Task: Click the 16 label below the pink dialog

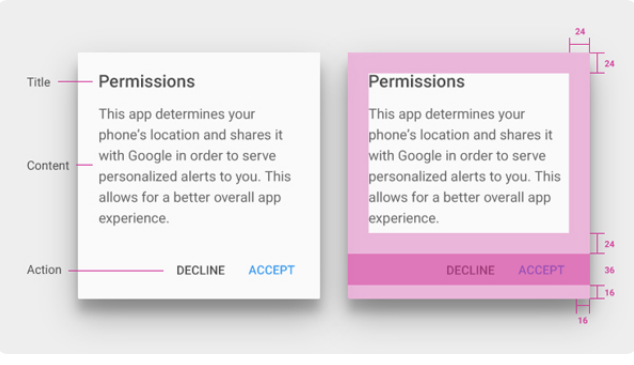Action: click(583, 321)
